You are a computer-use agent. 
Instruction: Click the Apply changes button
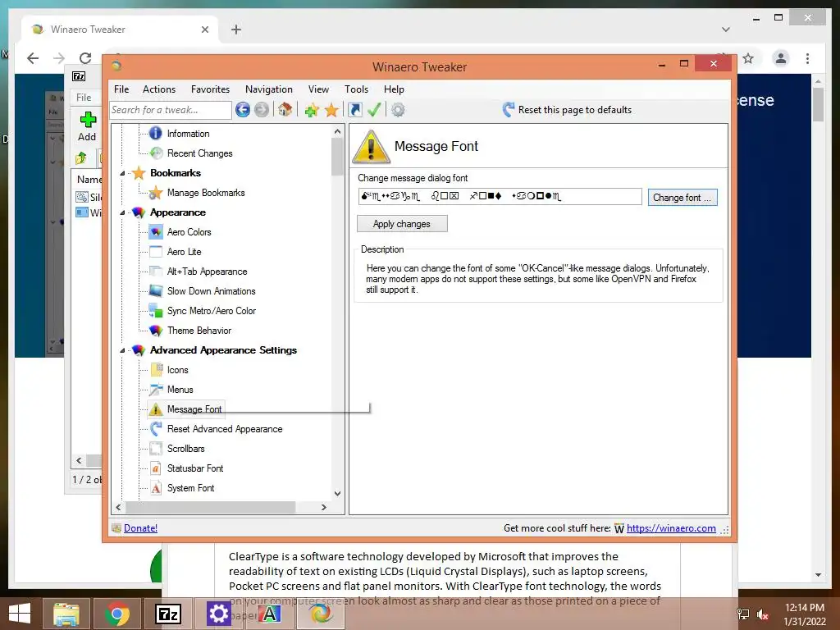click(402, 224)
